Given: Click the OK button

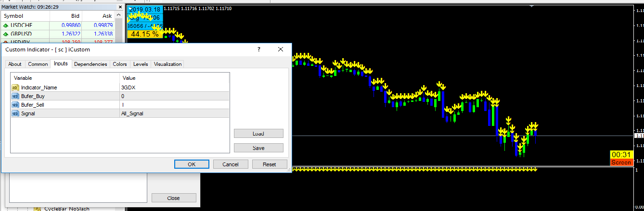Looking at the screenshot, I should coord(192,164).
